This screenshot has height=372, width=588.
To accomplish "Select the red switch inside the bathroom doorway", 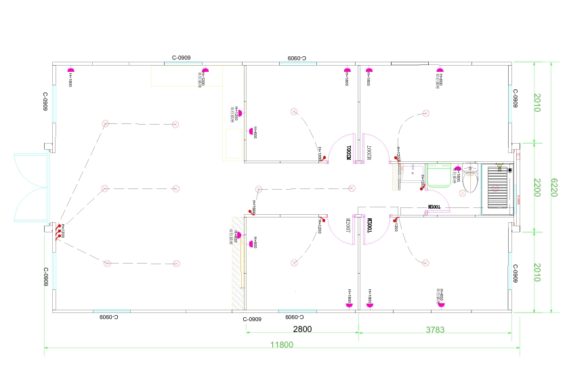I will (x=422, y=188).
